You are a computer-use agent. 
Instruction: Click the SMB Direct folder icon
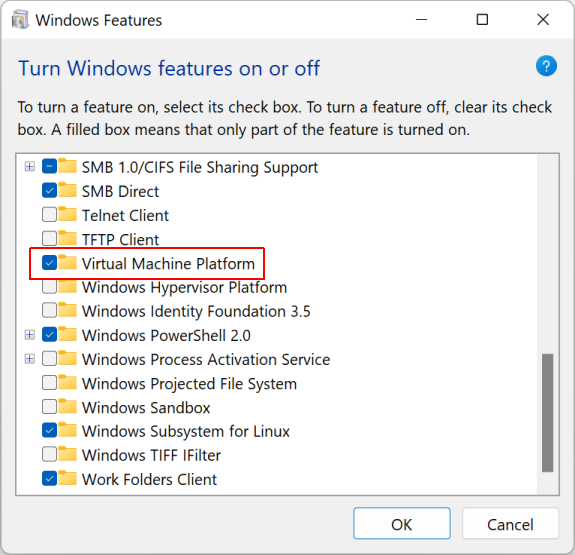[x=67, y=190]
